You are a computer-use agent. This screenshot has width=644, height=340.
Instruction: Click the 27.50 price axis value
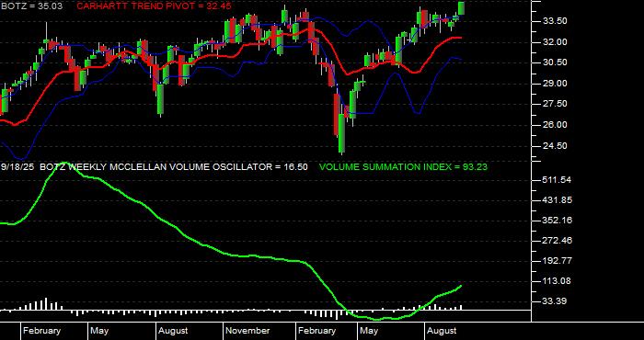[556, 104]
